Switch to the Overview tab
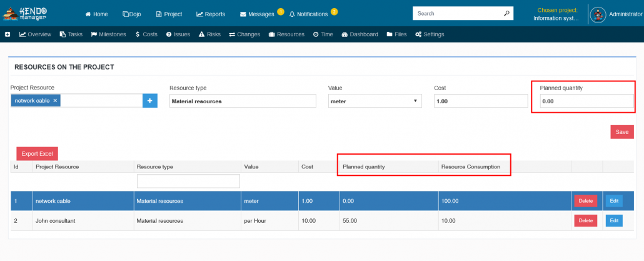The image size is (644, 261). 35,34
